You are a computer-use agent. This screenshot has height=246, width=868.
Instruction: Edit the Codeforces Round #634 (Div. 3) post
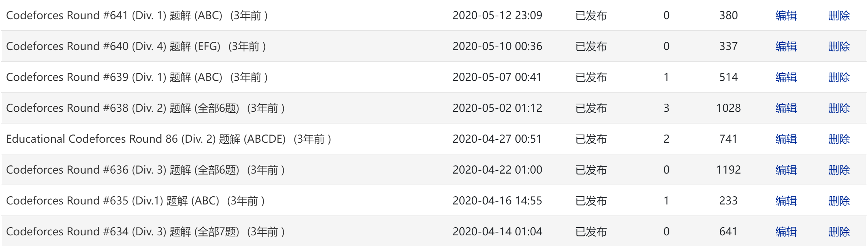pyautogui.click(x=786, y=232)
